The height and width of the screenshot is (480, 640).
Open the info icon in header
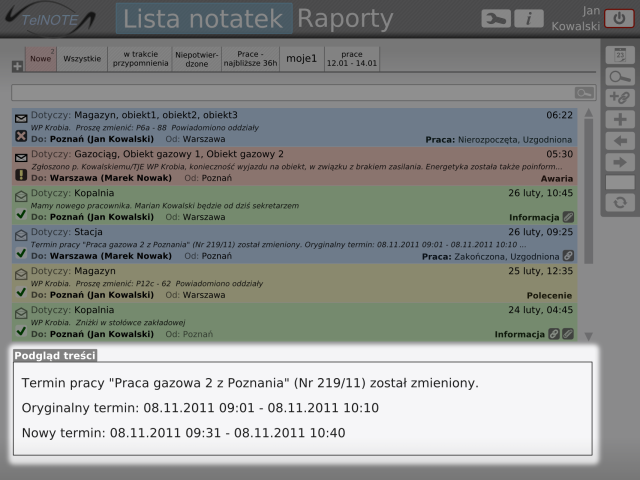[x=529, y=19]
